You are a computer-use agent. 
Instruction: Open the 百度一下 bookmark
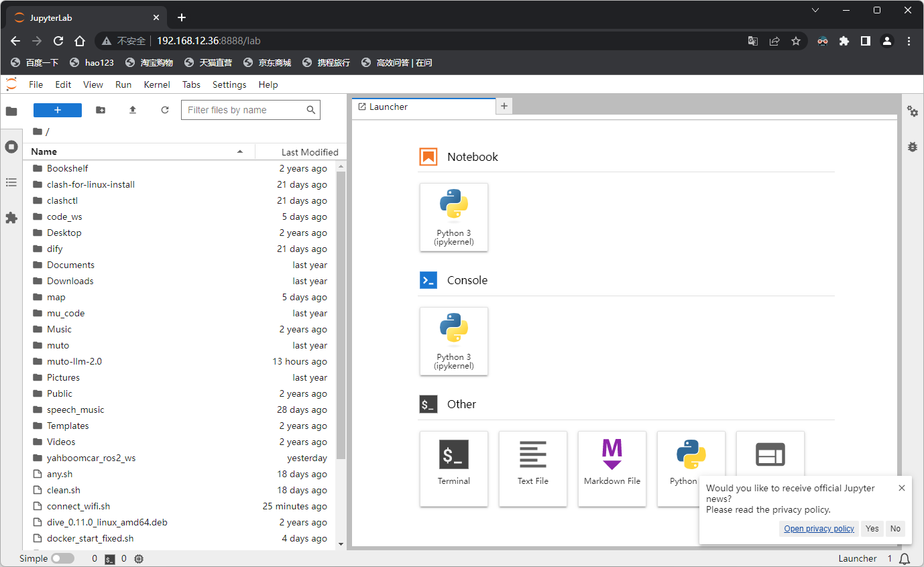pos(35,62)
